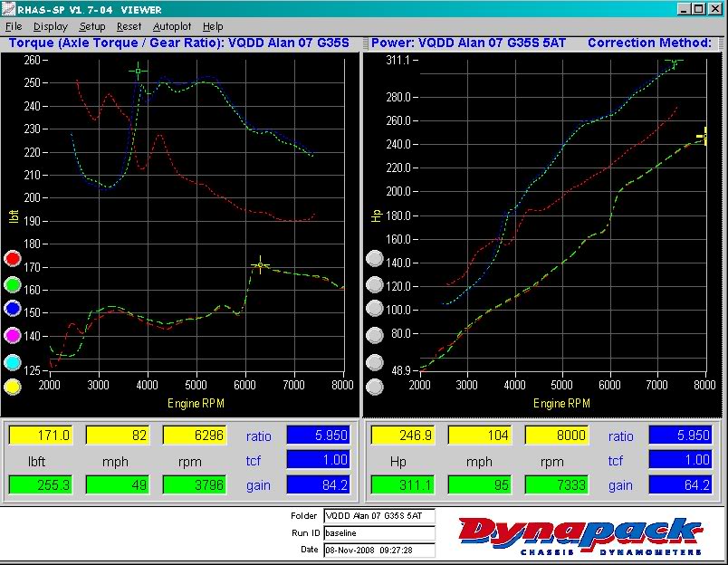Select the yellow 8000 rpm power field
This screenshot has height=565, width=728.
click(x=557, y=435)
